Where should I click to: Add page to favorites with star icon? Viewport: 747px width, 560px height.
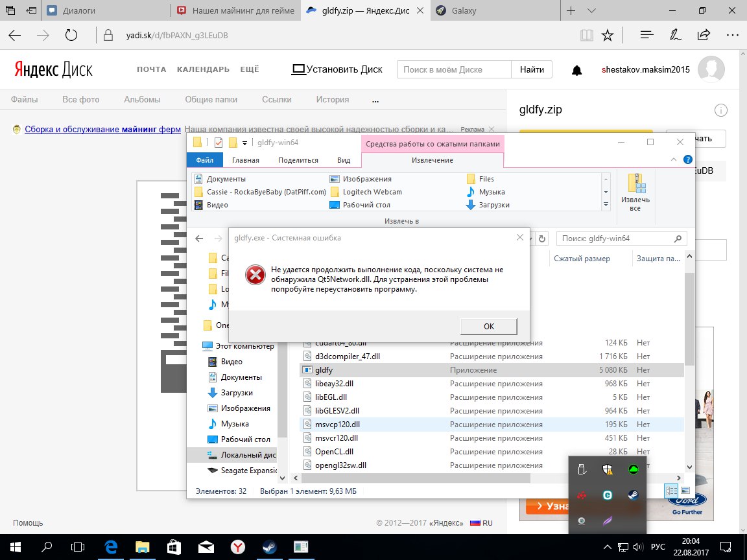[x=607, y=35]
